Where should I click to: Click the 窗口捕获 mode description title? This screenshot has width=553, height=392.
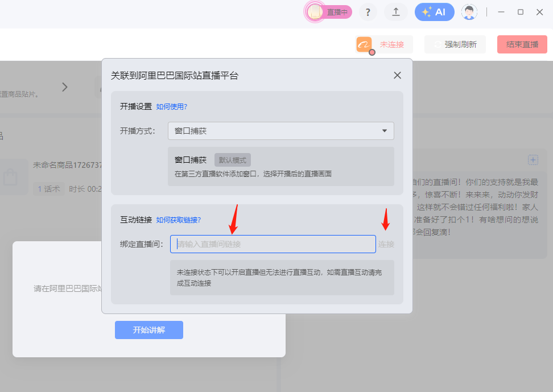(x=191, y=160)
